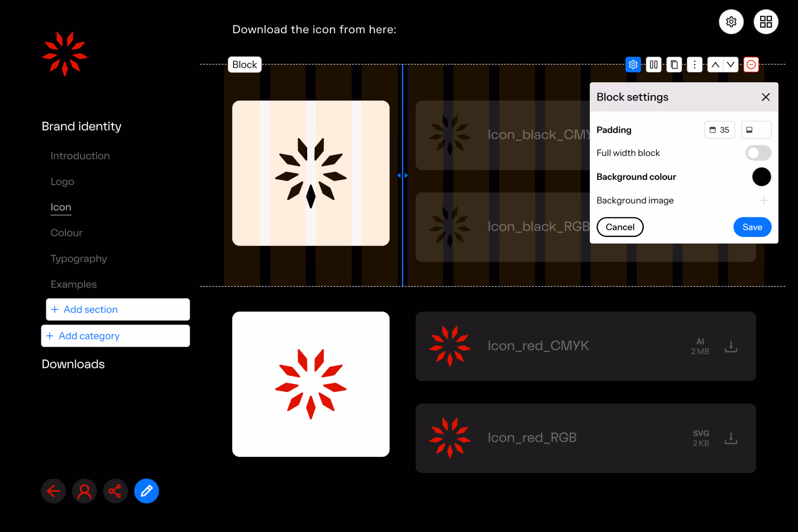Viewport: 798px width, 532px height.
Task: Click the AI 2 MB file info
Action: coord(700,346)
